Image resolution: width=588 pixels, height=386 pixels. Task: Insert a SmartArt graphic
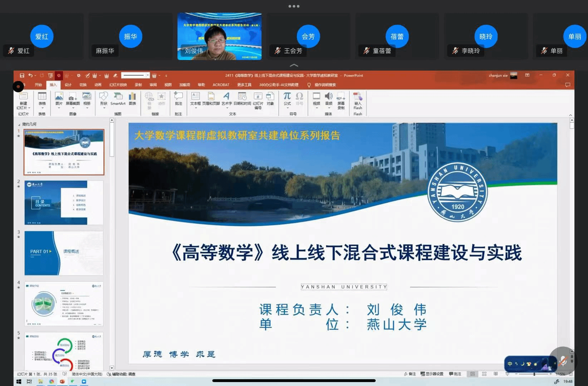[x=118, y=99]
